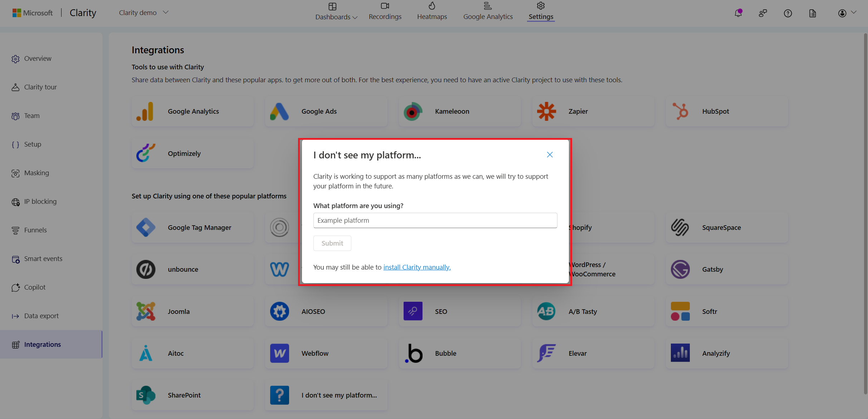Click the install Clarity manually link
The height and width of the screenshot is (419, 868).
click(416, 267)
